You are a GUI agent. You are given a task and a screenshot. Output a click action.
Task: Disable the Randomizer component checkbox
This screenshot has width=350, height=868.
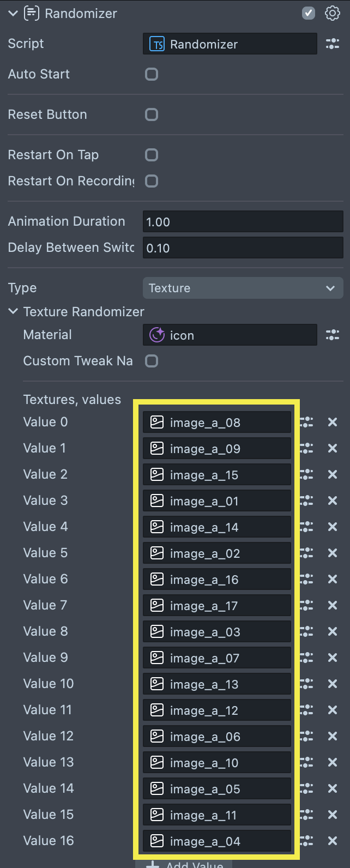(309, 14)
